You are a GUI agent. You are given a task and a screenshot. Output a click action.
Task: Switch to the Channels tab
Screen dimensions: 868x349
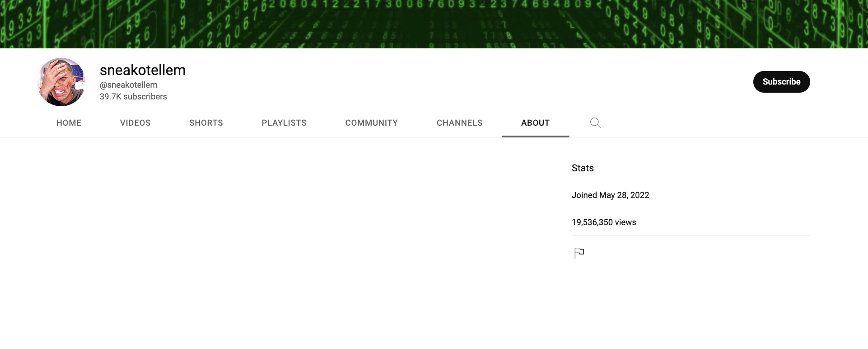click(459, 123)
